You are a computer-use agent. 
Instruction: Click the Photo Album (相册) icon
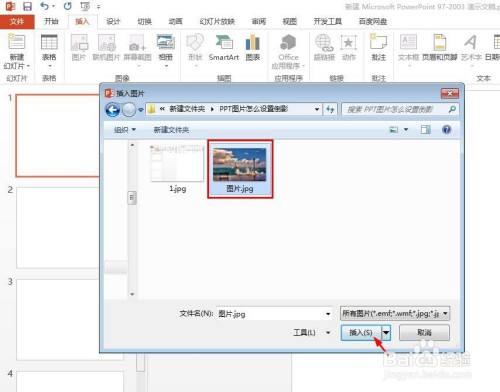166,43
